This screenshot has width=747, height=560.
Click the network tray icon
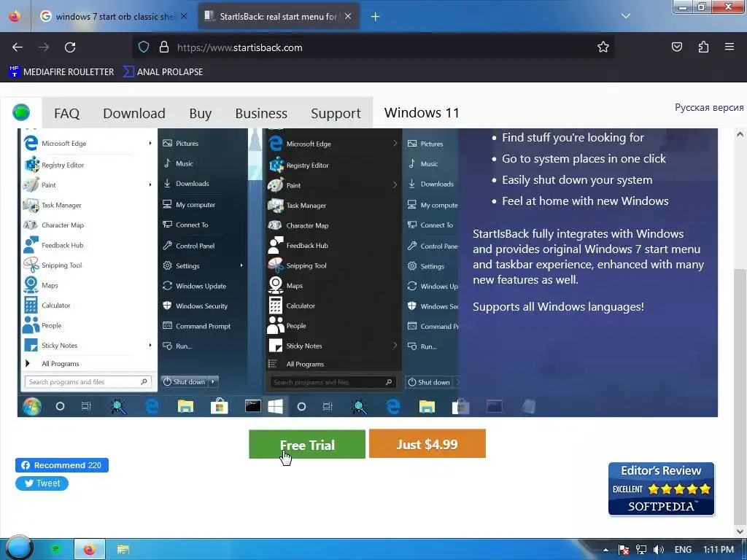coord(641,550)
